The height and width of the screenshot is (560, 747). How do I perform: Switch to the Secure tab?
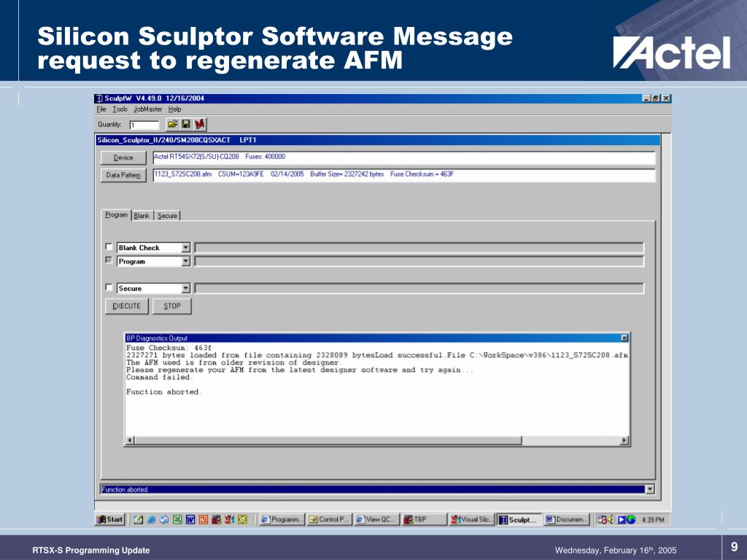coord(167,216)
